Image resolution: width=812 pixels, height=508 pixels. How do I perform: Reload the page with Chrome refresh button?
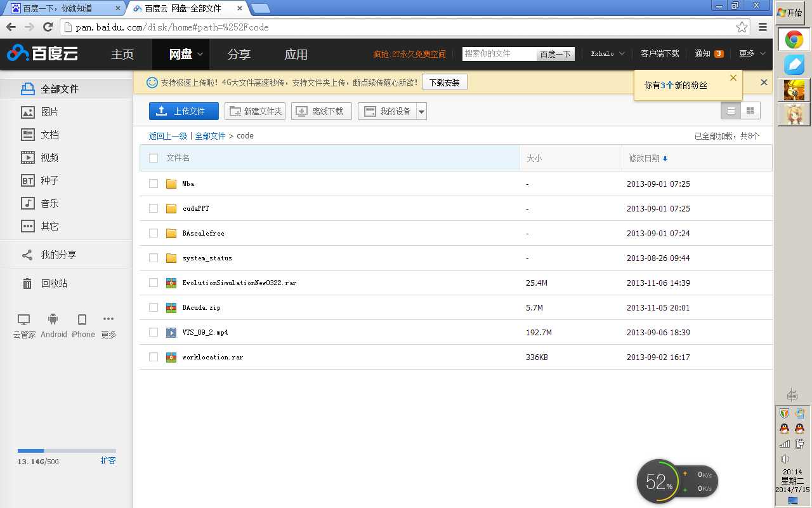(x=48, y=27)
